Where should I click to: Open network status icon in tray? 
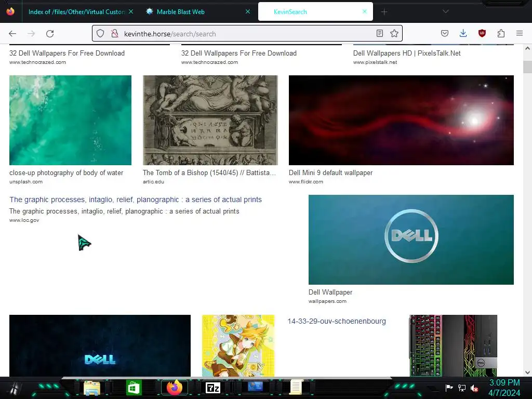(461, 388)
